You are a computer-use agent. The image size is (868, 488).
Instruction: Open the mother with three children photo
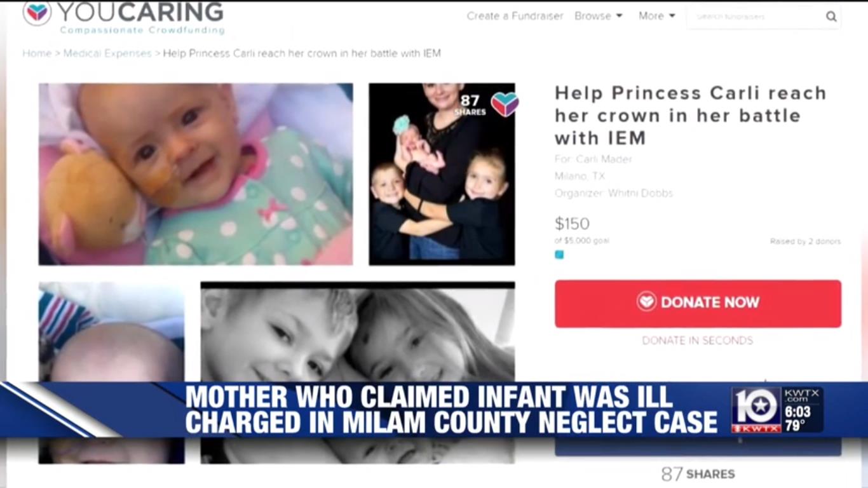(442, 174)
